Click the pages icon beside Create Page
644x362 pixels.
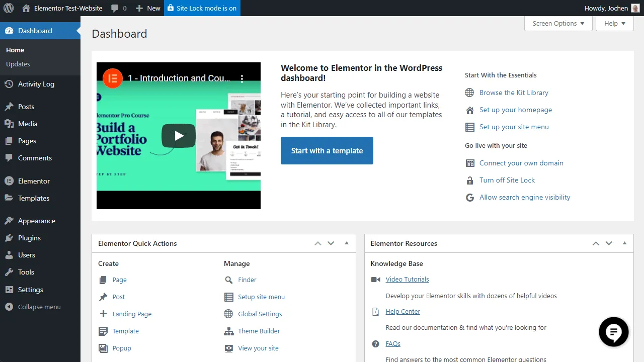(x=103, y=280)
